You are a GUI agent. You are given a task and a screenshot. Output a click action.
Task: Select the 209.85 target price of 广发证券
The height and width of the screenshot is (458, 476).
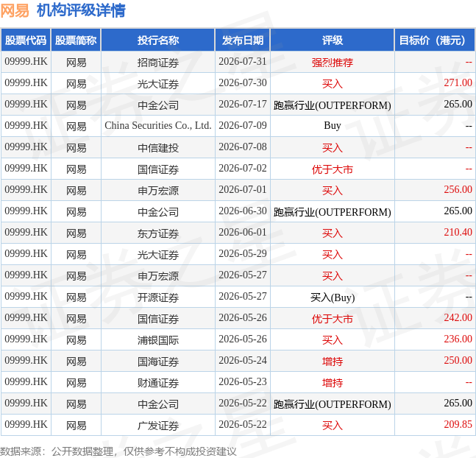458,424
